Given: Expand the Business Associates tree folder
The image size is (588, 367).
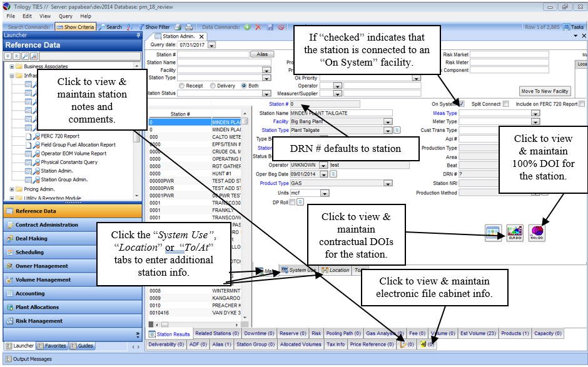Looking at the screenshot, I should [12, 66].
